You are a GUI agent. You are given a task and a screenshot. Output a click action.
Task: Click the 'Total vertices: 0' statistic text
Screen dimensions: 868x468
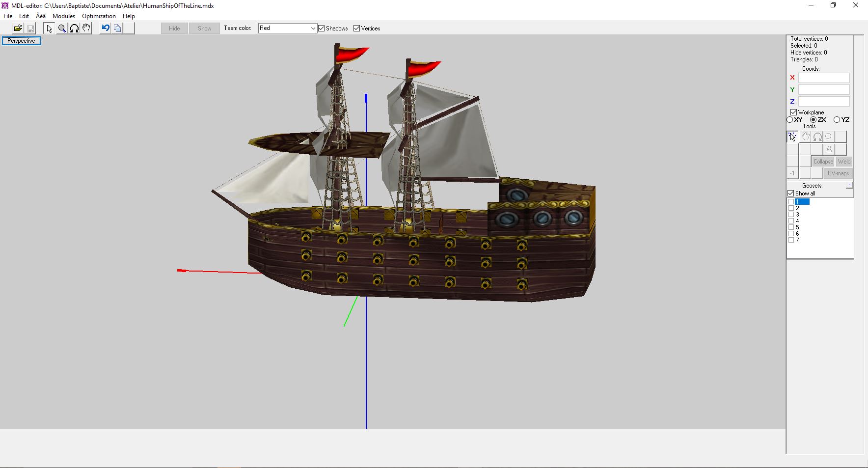pos(809,39)
